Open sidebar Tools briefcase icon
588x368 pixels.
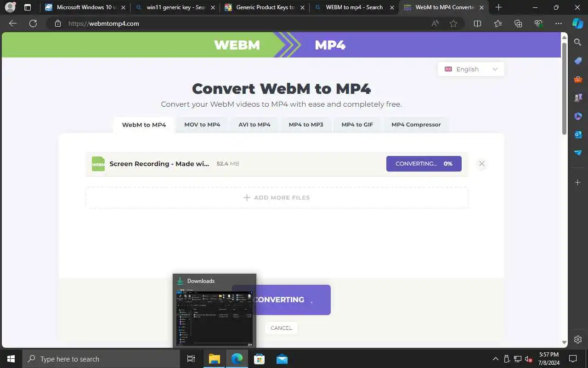click(578, 79)
